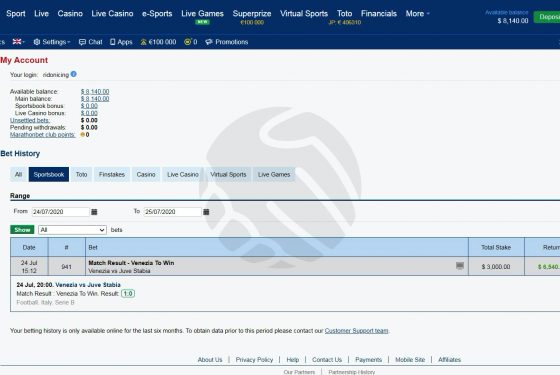The width and height of the screenshot is (560, 375).
Task: Click the club points coin counter
Action: point(190,42)
